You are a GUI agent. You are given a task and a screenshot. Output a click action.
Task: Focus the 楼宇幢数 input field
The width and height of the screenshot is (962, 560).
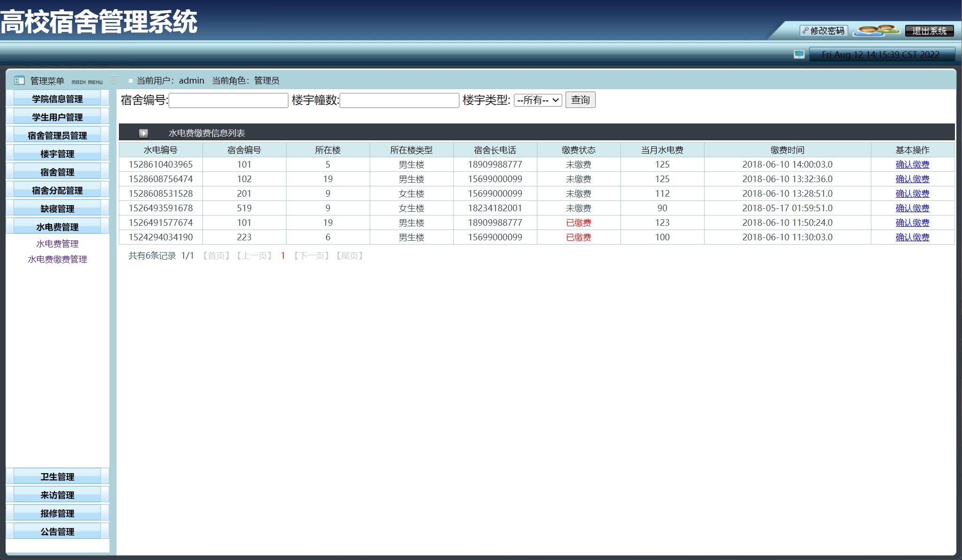point(399,100)
